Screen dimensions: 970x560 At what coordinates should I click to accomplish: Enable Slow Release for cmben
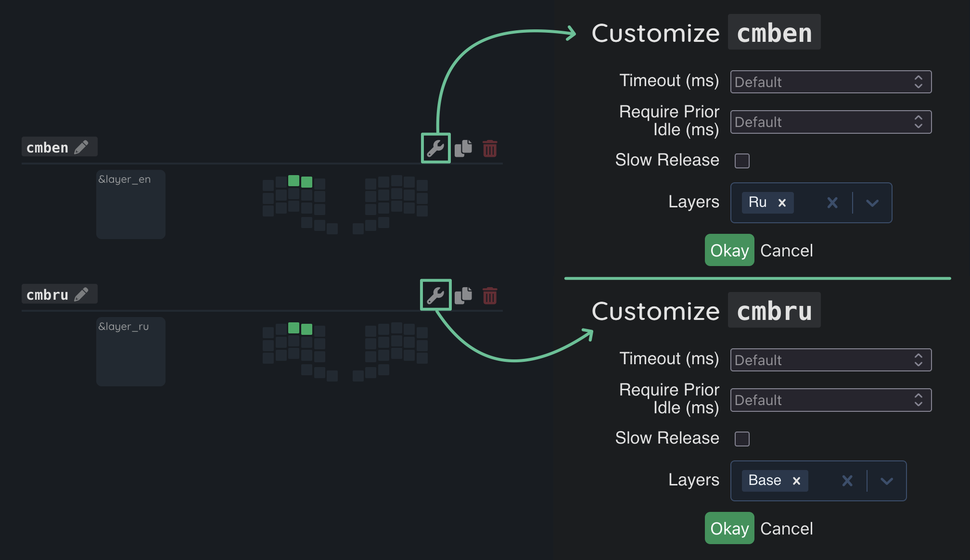(742, 161)
